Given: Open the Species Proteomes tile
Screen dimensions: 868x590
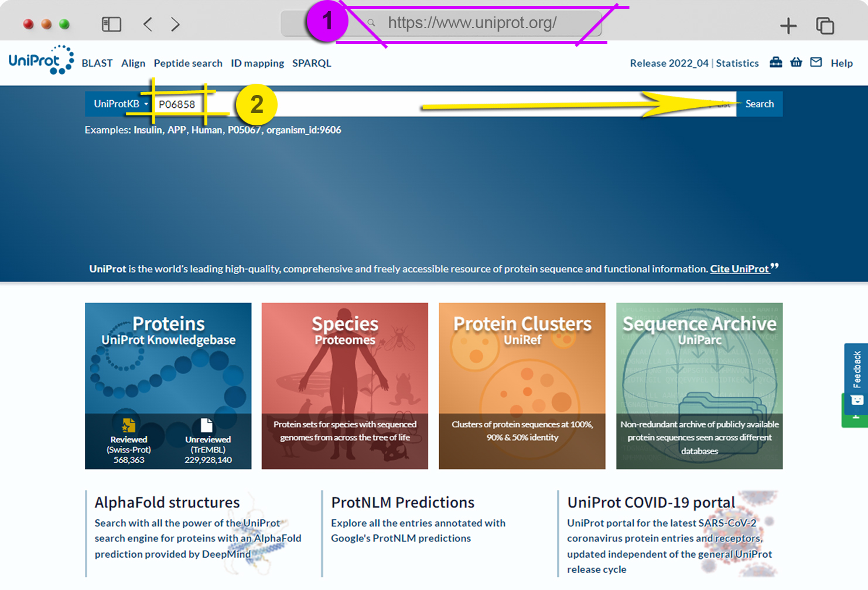Looking at the screenshot, I should click(x=345, y=386).
